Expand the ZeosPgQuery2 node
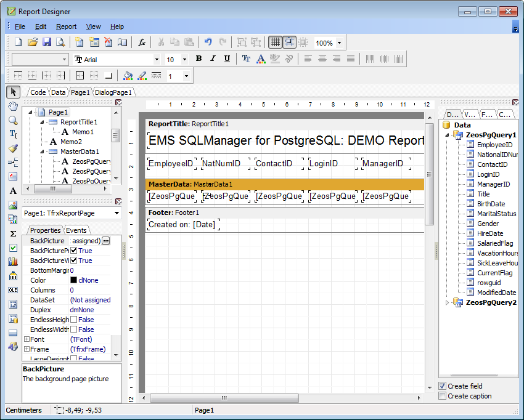The image size is (524, 420). point(448,302)
